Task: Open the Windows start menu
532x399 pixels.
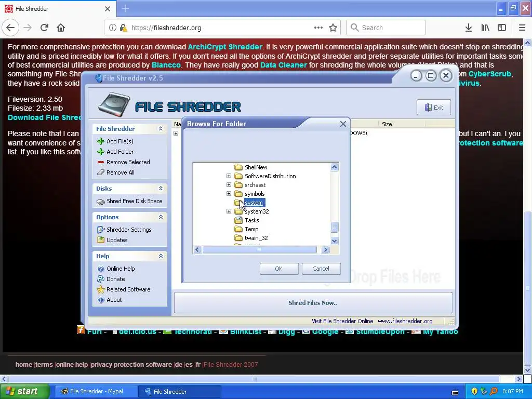Action: coord(24,391)
